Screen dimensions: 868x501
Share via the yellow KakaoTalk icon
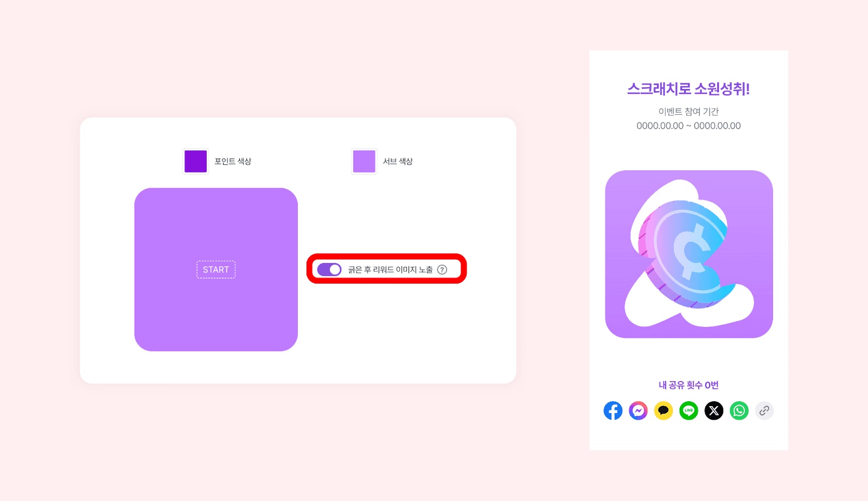point(663,410)
